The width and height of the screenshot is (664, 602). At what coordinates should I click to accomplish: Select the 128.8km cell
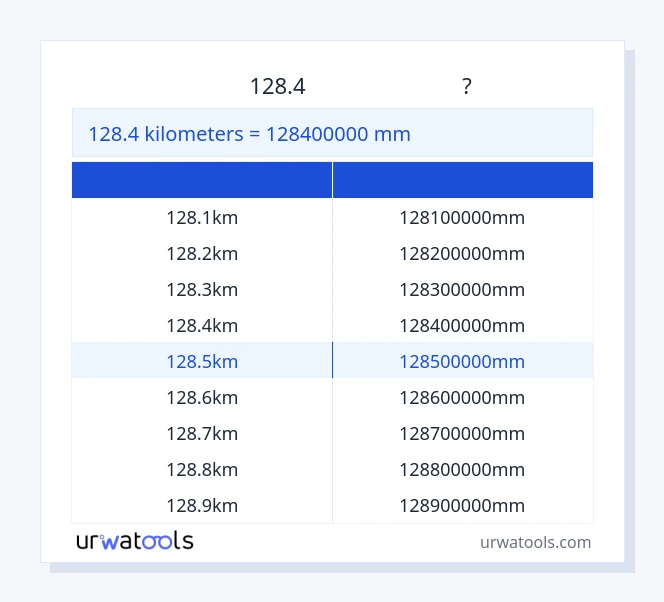pyautogui.click(x=202, y=470)
